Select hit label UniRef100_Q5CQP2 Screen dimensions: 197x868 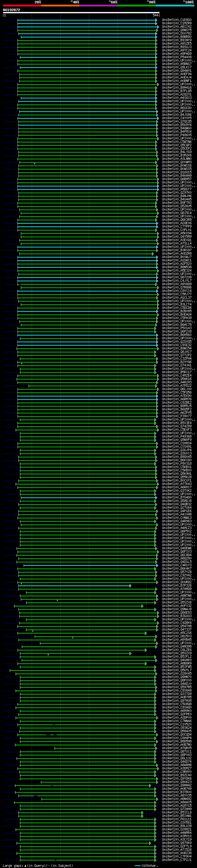tap(176, 145)
